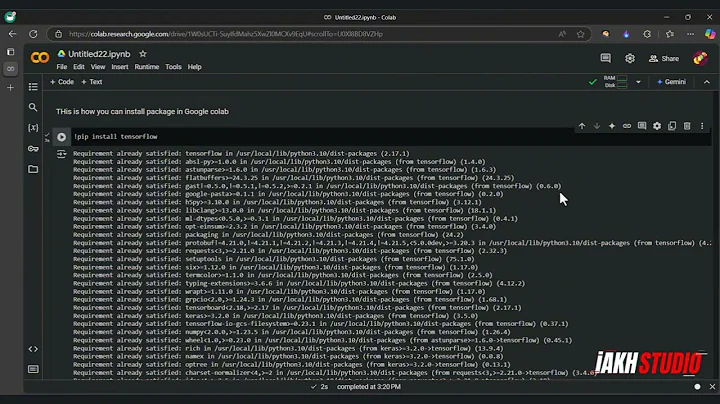Open the comments panel icon
Viewport: 720px width, 404px height.
606,58
